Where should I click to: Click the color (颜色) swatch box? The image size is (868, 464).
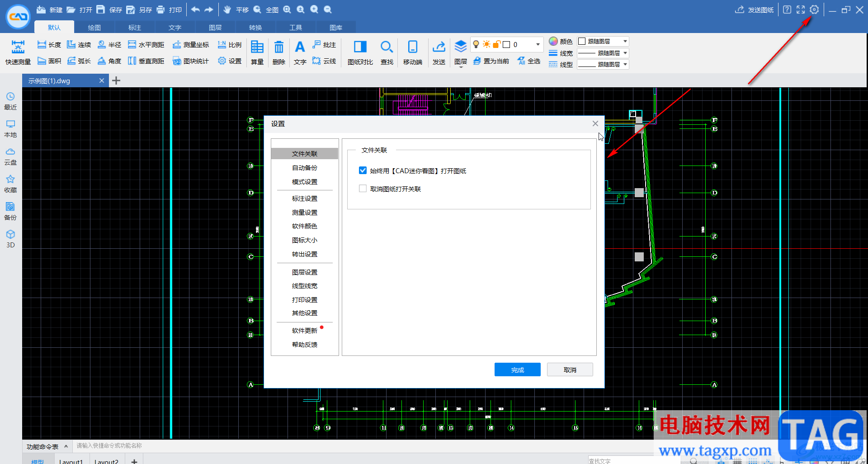(x=582, y=41)
